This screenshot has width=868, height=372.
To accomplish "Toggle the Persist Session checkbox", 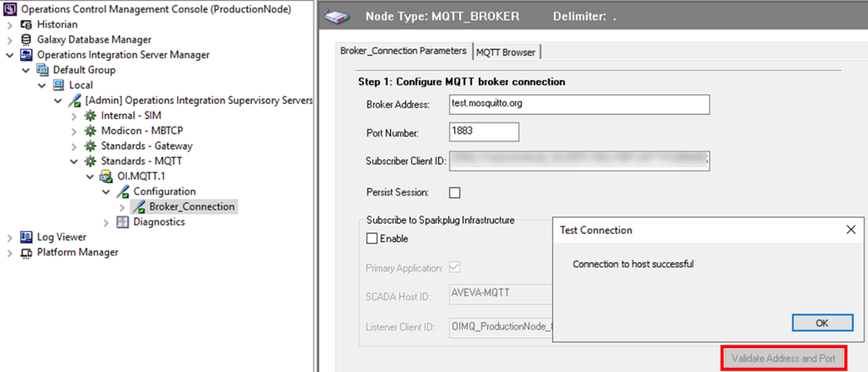I will pyautogui.click(x=455, y=192).
